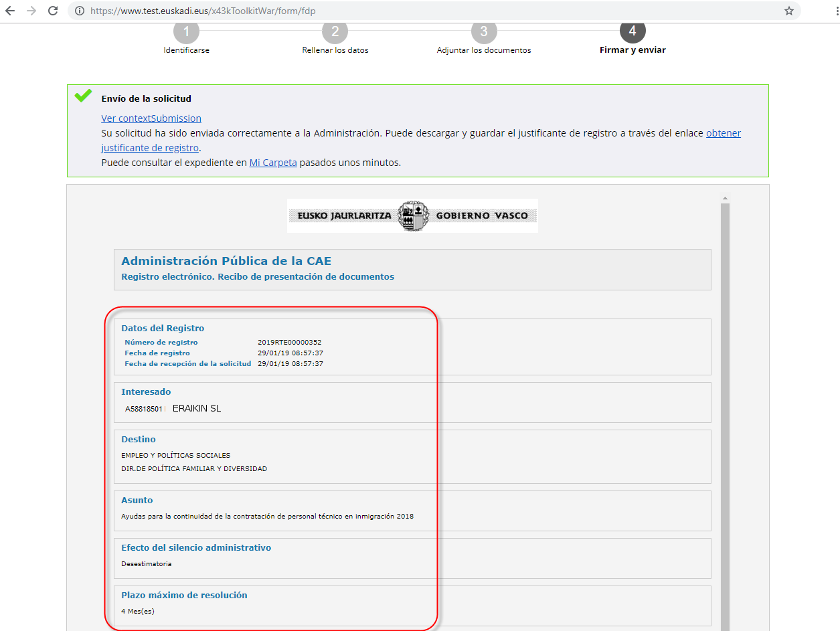Open the site information icon
The image size is (840, 631).
pyautogui.click(x=80, y=11)
